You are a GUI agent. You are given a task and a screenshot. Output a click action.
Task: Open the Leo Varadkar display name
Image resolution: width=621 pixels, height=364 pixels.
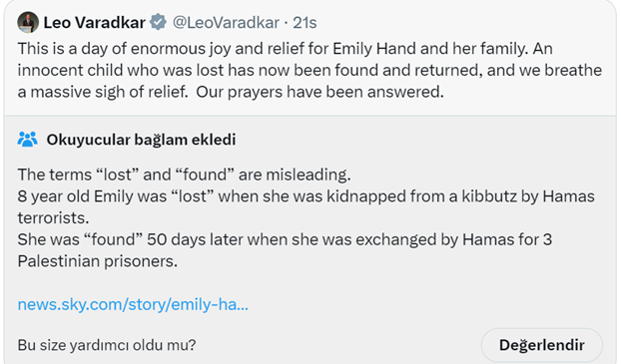(94, 23)
